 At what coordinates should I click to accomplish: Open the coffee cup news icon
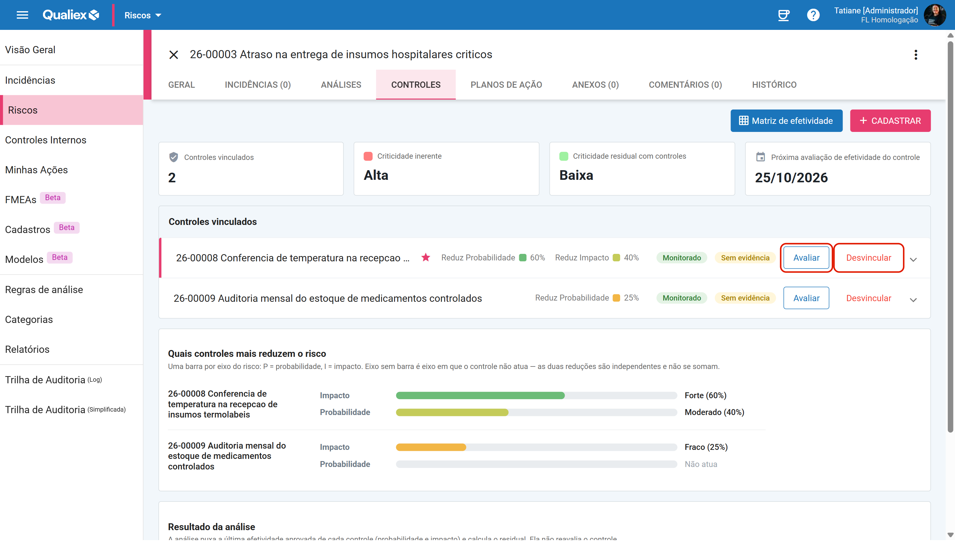click(x=783, y=15)
